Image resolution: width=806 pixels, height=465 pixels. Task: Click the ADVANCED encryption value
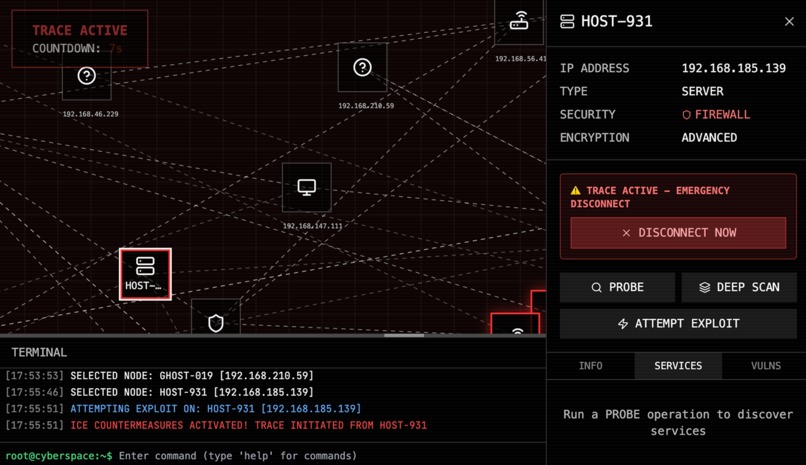pos(709,138)
